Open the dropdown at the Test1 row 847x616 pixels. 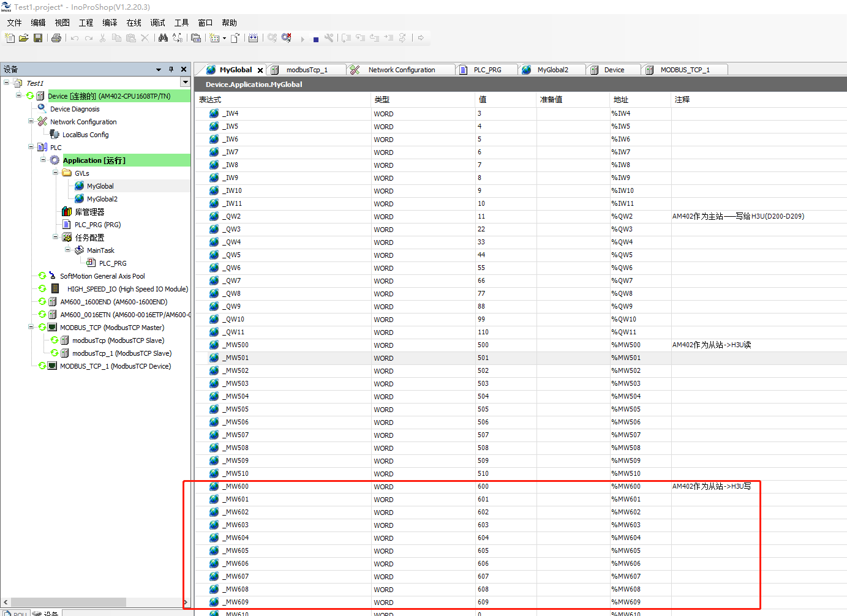coord(185,82)
